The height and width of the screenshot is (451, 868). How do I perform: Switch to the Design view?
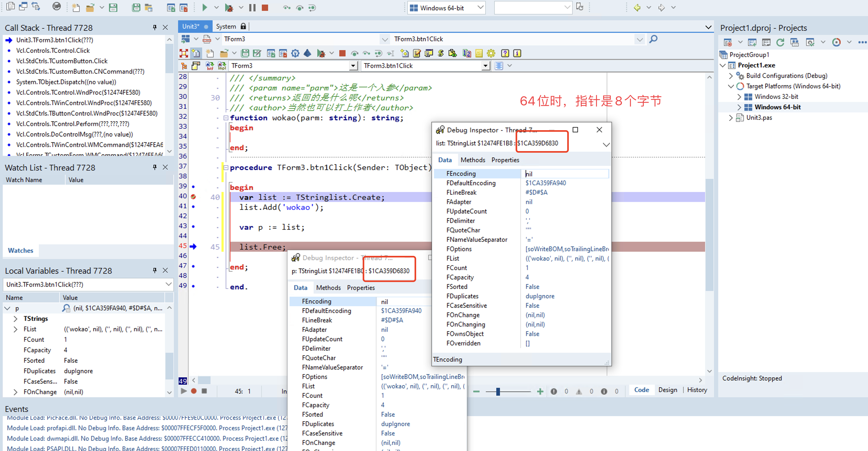point(667,390)
